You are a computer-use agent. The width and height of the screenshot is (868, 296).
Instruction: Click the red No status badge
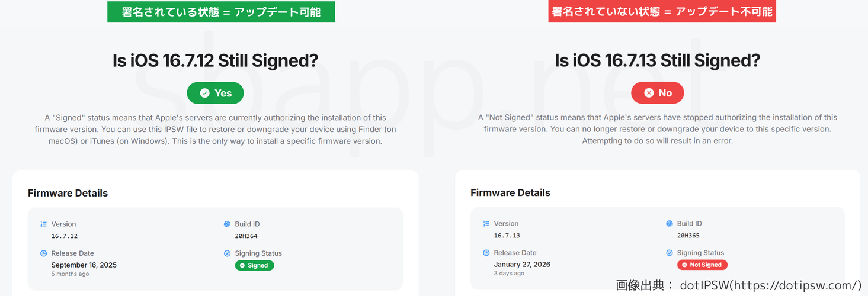[657, 93]
